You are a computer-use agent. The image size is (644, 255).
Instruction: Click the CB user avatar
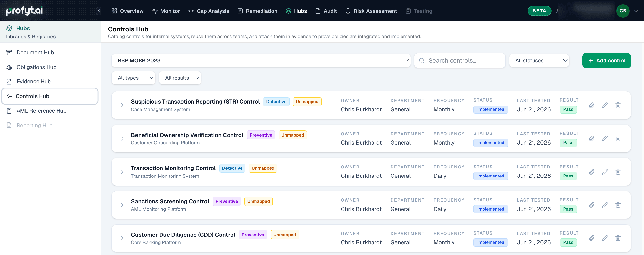(623, 11)
